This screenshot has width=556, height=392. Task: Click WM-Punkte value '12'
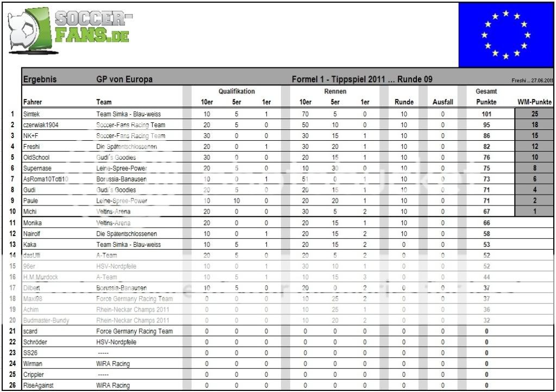pos(535,146)
